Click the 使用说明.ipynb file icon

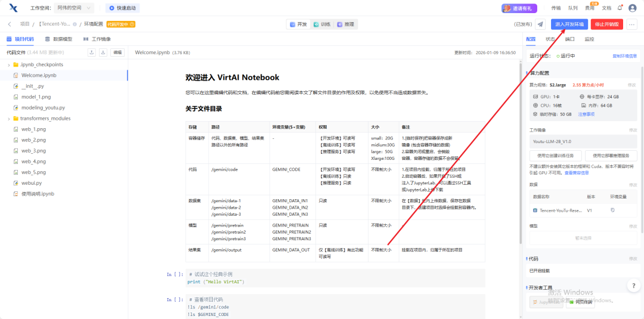pos(16,194)
